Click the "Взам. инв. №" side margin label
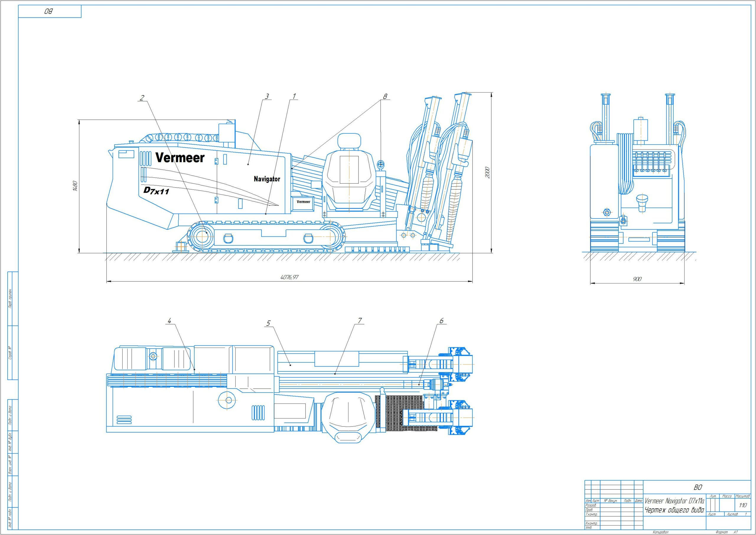This screenshot has height=535, width=756. 11,465
